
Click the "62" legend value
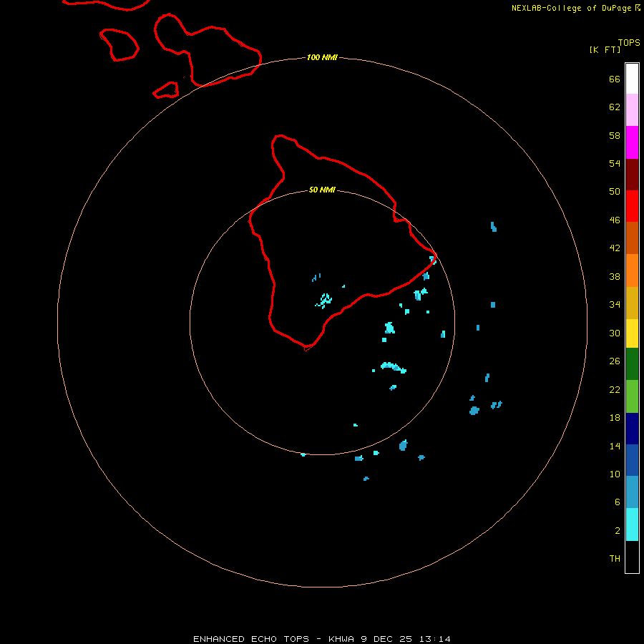[615, 107]
